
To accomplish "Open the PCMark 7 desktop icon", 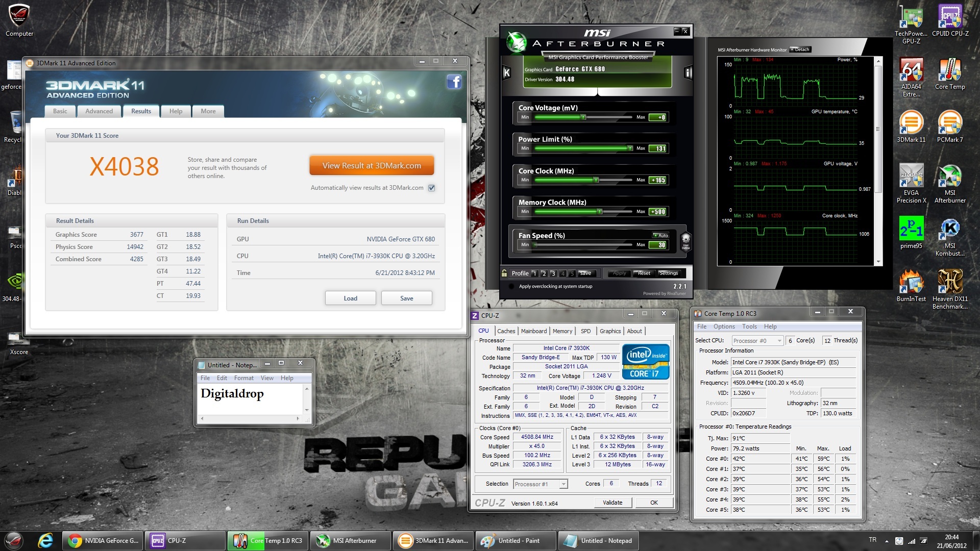I will point(950,127).
